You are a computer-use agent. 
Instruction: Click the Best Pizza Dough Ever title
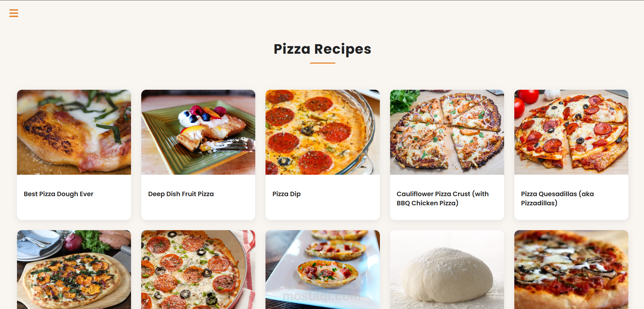tap(58, 194)
